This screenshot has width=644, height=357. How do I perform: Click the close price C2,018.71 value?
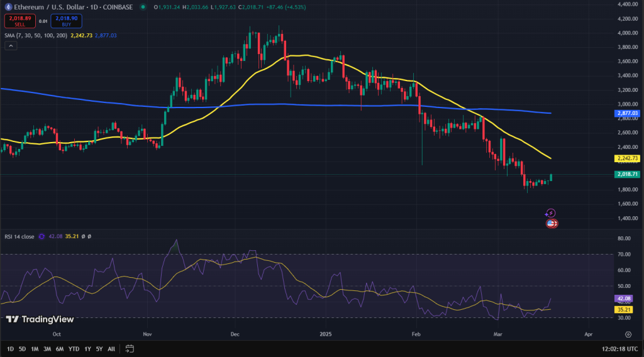point(251,7)
